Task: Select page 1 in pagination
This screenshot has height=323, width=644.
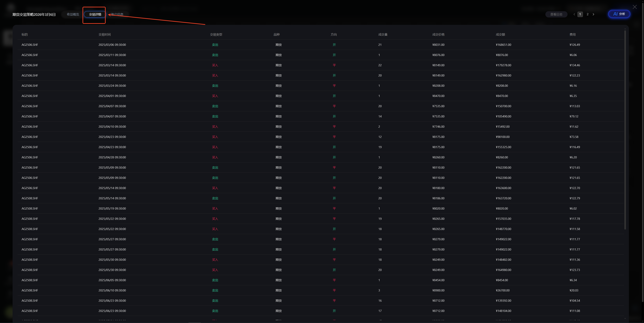Action: (580, 14)
